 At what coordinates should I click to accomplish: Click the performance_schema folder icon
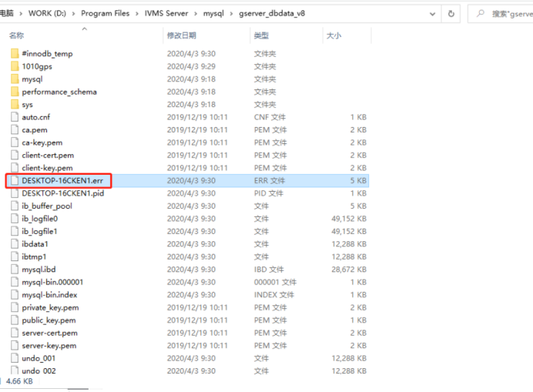click(15, 92)
